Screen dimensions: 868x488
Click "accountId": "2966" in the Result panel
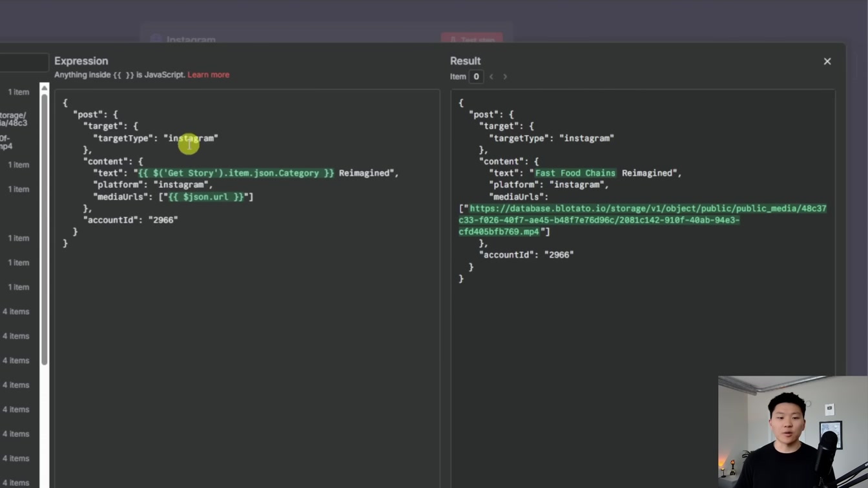(x=526, y=255)
